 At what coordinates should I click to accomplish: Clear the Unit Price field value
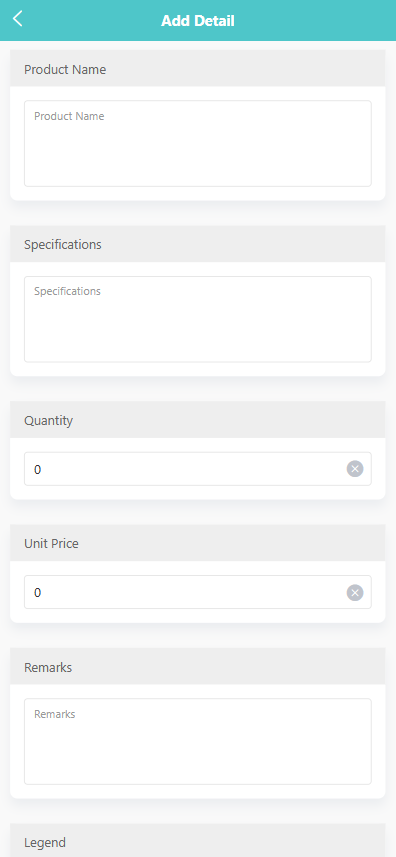pyautogui.click(x=355, y=592)
